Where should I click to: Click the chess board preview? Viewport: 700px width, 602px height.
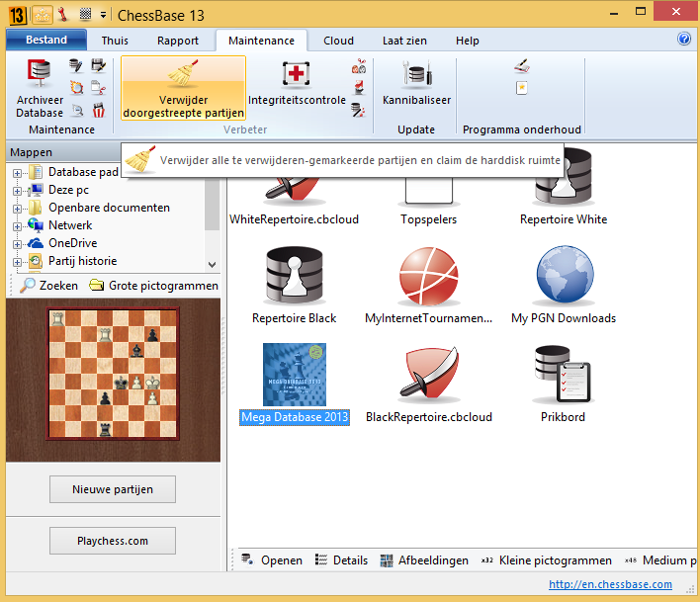113,374
